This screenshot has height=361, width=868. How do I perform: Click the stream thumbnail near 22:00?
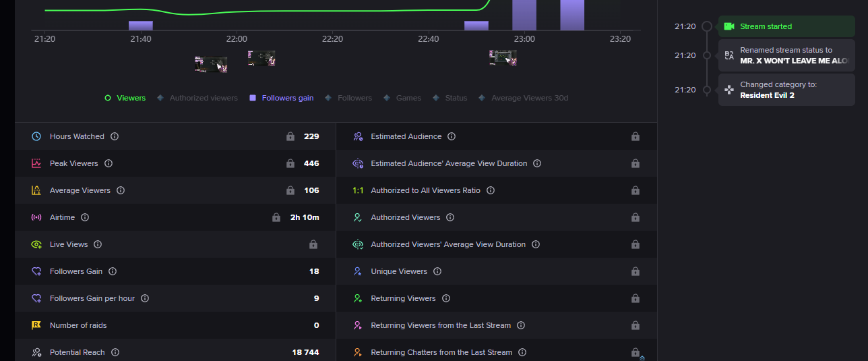coord(261,58)
